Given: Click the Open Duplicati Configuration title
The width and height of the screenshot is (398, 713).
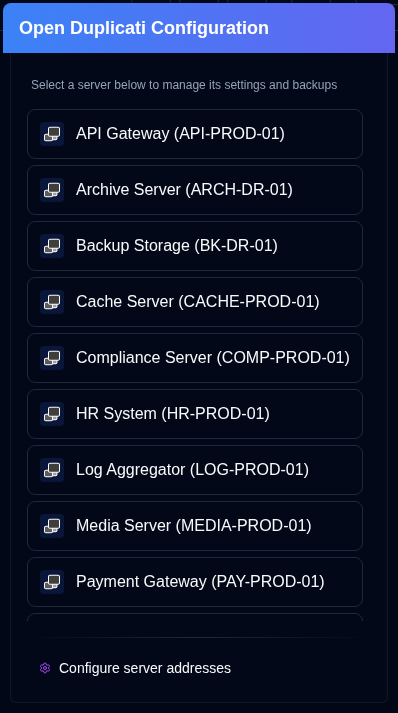Looking at the screenshot, I should [144, 28].
